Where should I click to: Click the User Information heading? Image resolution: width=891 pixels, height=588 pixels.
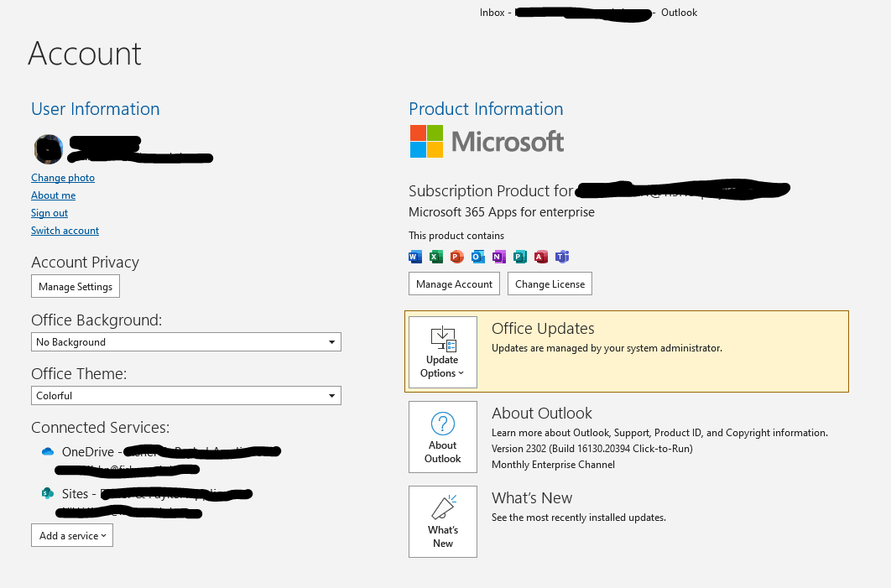(x=96, y=108)
